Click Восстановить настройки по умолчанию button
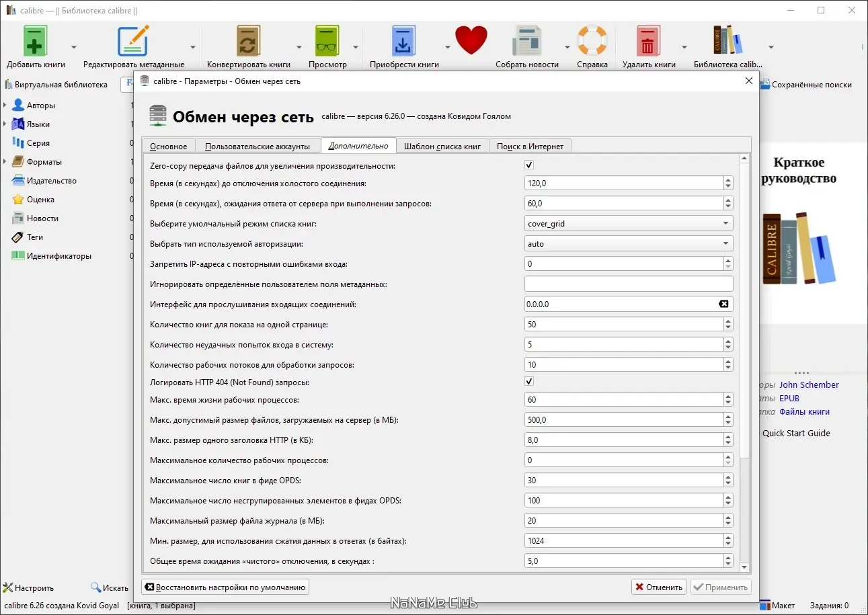868x615 pixels. pyautogui.click(x=225, y=587)
